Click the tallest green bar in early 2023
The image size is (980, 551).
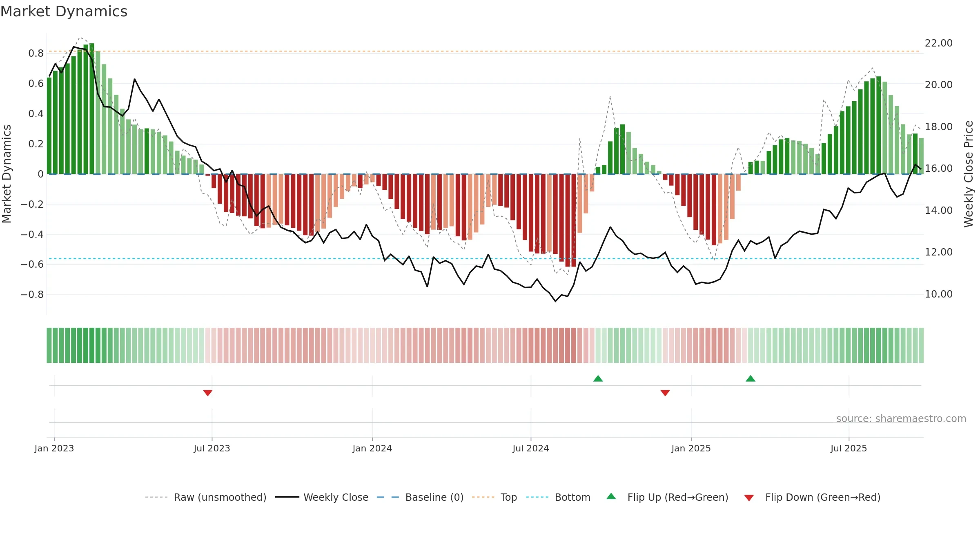92,109
